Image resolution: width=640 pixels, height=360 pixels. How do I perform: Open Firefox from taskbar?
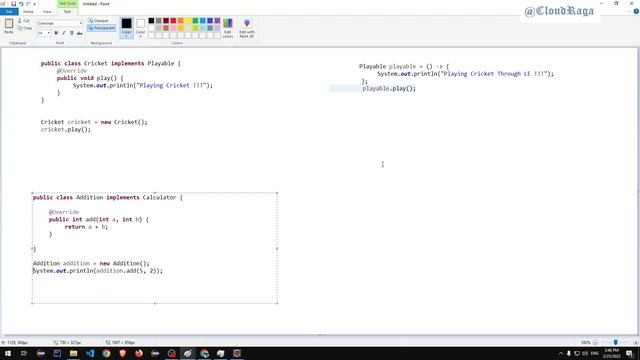[139, 353]
